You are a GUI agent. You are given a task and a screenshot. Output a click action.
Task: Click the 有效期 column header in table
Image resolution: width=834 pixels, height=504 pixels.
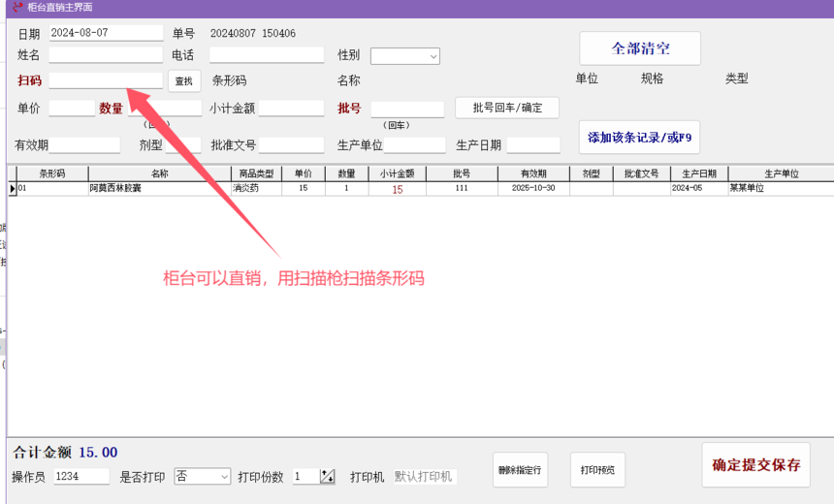[533, 173]
